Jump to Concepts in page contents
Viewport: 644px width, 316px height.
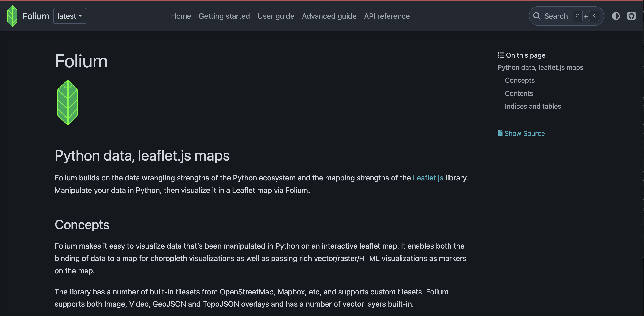tap(520, 80)
